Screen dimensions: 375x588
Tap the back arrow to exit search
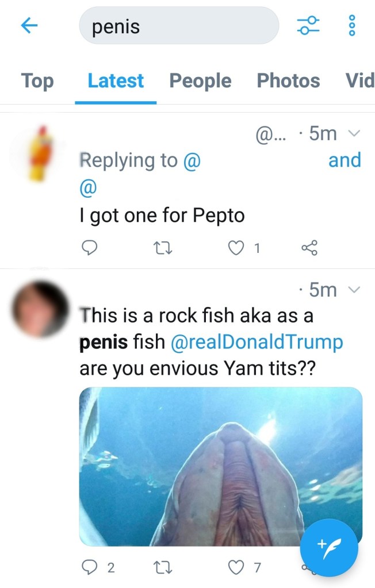(x=28, y=25)
